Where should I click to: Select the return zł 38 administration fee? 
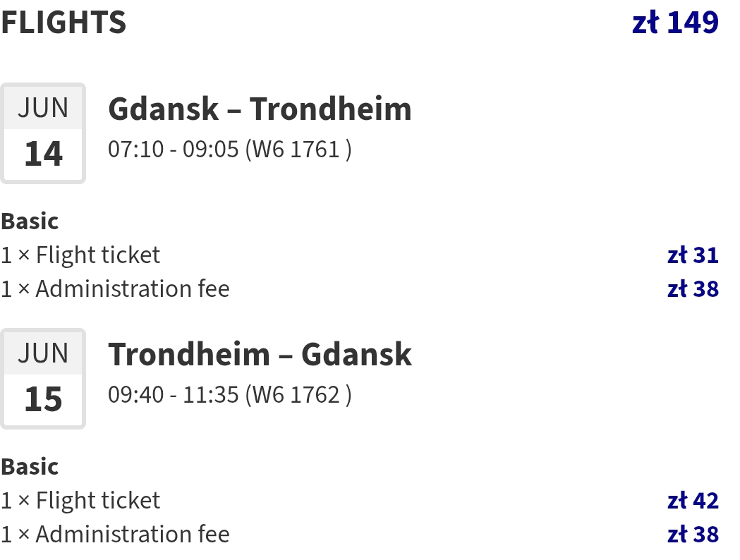pos(693,534)
